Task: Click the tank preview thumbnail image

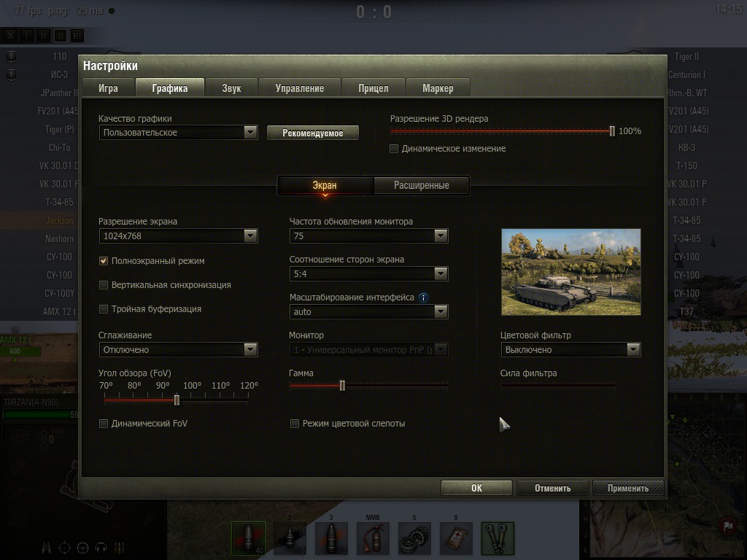Action: [x=570, y=272]
